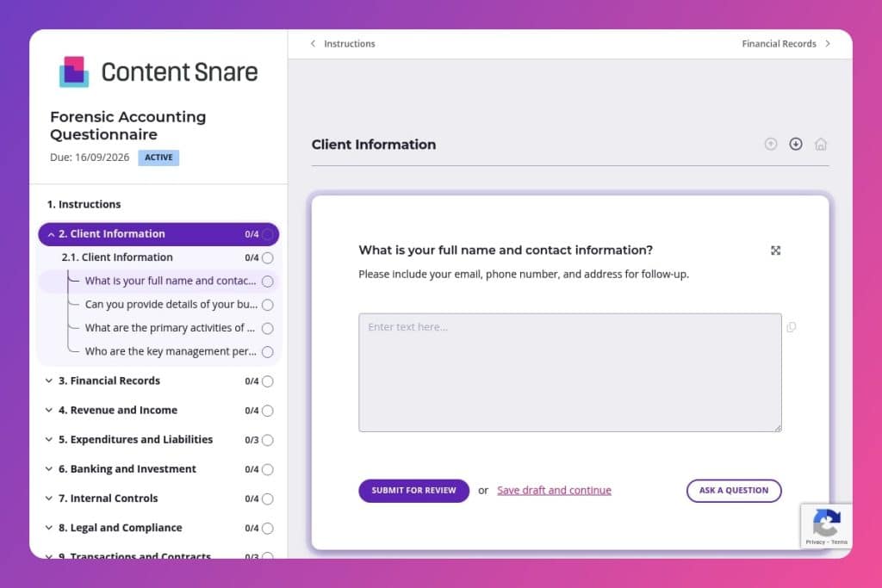
Task: Expand the Financial Records section chevron
Action: (49, 381)
